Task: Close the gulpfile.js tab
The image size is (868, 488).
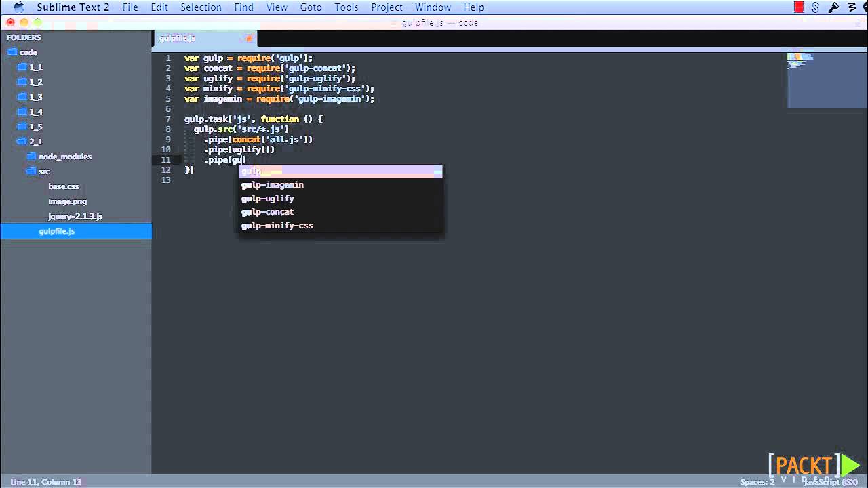Action: coord(249,39)
